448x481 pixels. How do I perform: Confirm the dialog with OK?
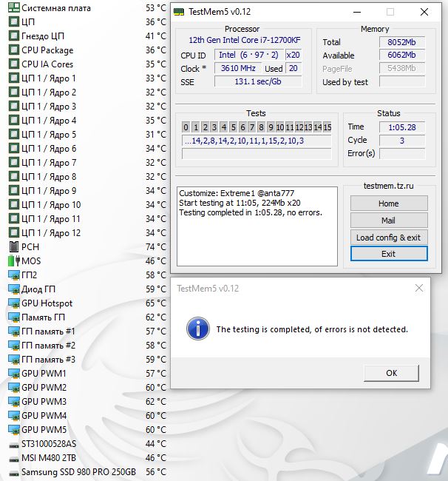[x=391, y=373]
